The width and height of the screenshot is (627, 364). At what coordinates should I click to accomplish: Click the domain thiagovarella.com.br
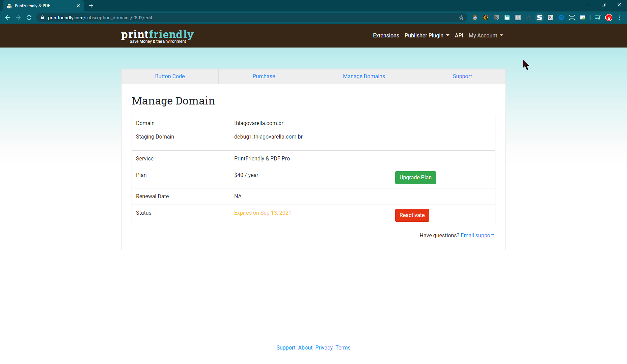pos(259,123)
